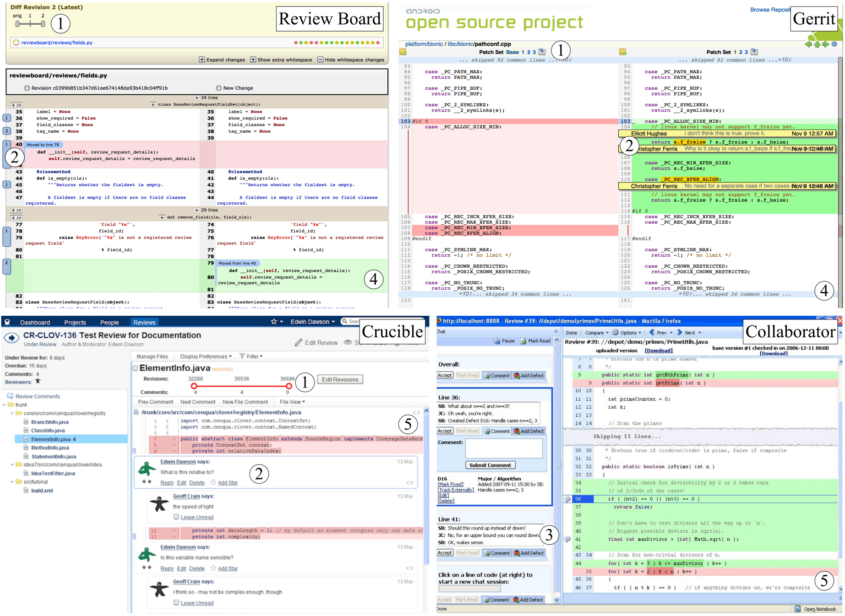Expand the 34 lines collapsed section
845x616 pixels.
coord(197,97)
